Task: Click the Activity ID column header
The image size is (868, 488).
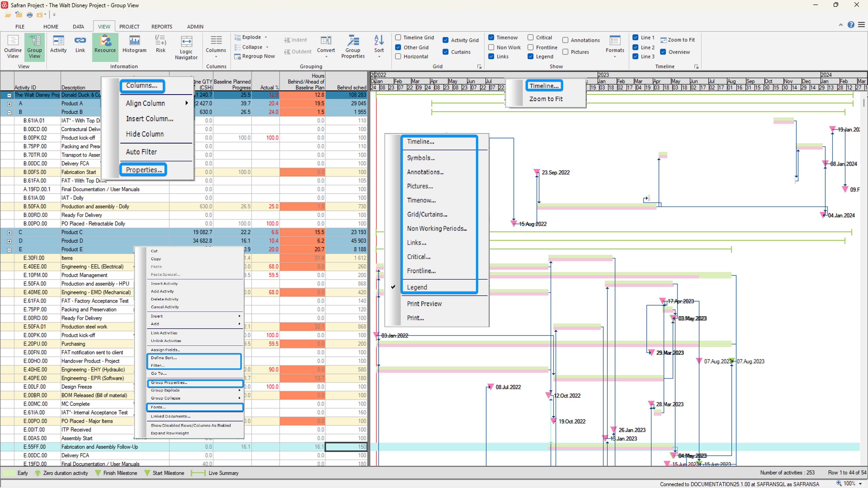Action: coord(37,81)
